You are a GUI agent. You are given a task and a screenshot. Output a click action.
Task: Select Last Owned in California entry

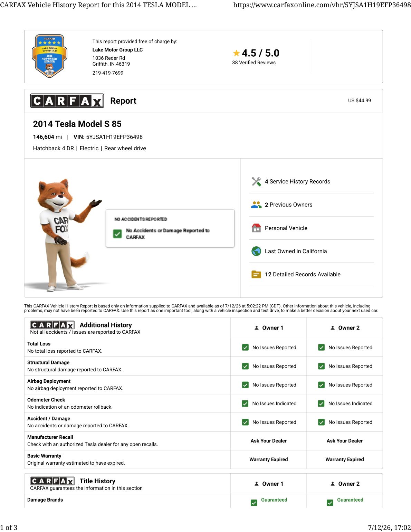[x=296, y=251]
